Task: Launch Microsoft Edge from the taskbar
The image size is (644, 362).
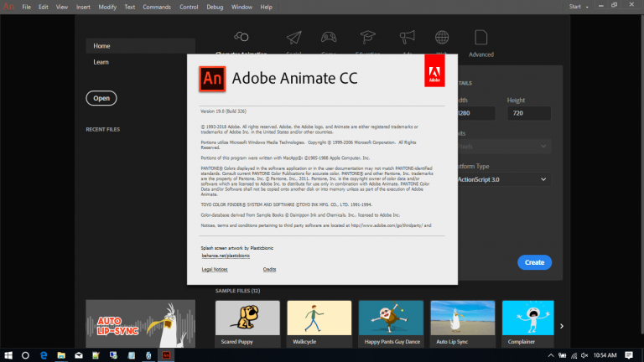Action: pos(44,355)
